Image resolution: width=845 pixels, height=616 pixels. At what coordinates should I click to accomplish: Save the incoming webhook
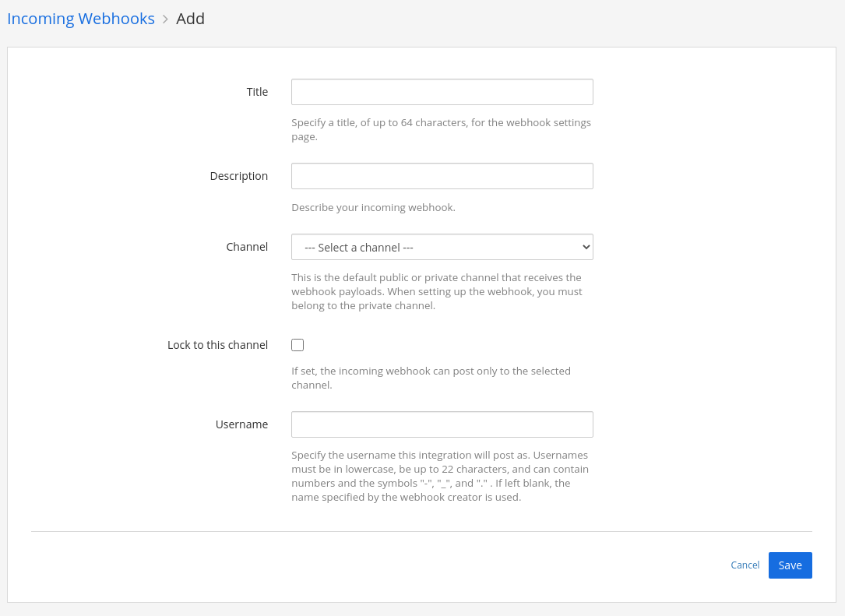point(790,565)
